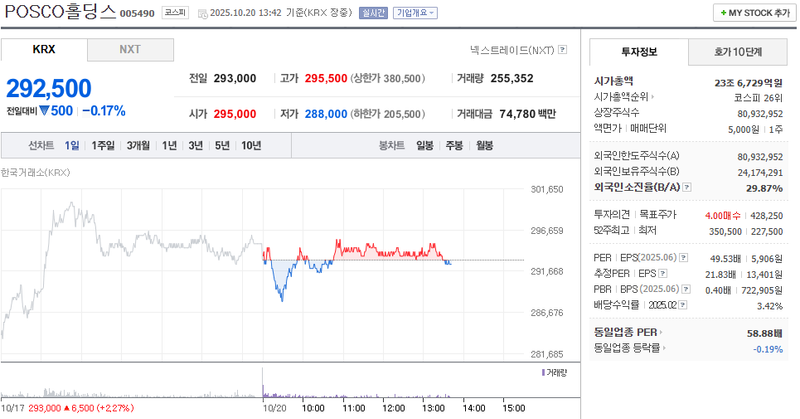This screenshot has width=800, height=419.
Task: Click the blue dip in price chart
Action: click(282, 293)
